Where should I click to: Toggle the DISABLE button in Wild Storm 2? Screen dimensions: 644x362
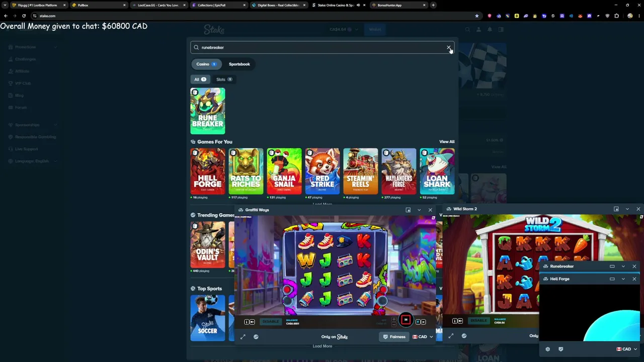coord(478,321)
